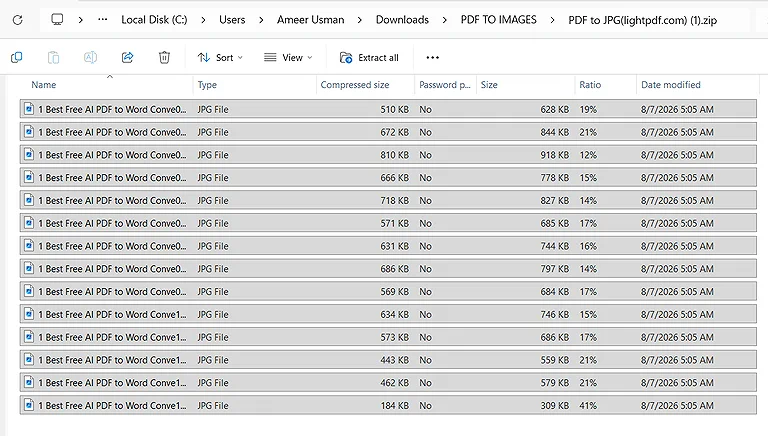Sort by Password protected column header

tap(445, 85)
